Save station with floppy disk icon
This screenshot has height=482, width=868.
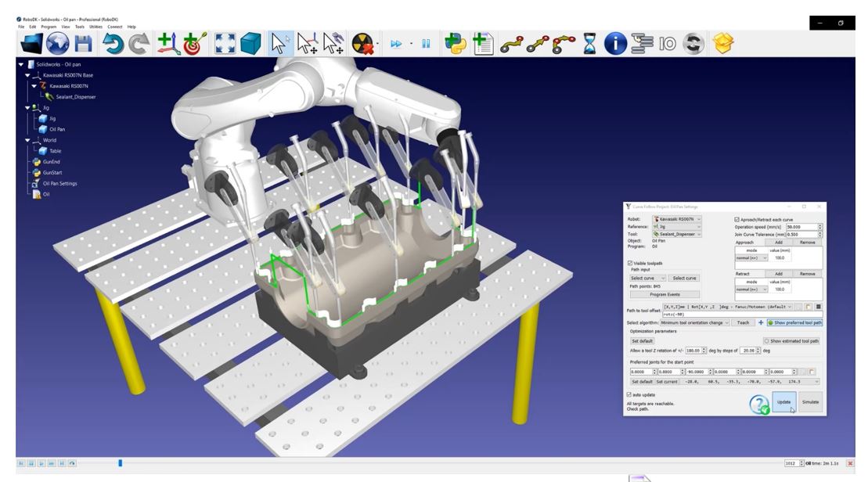click(84, 44)
